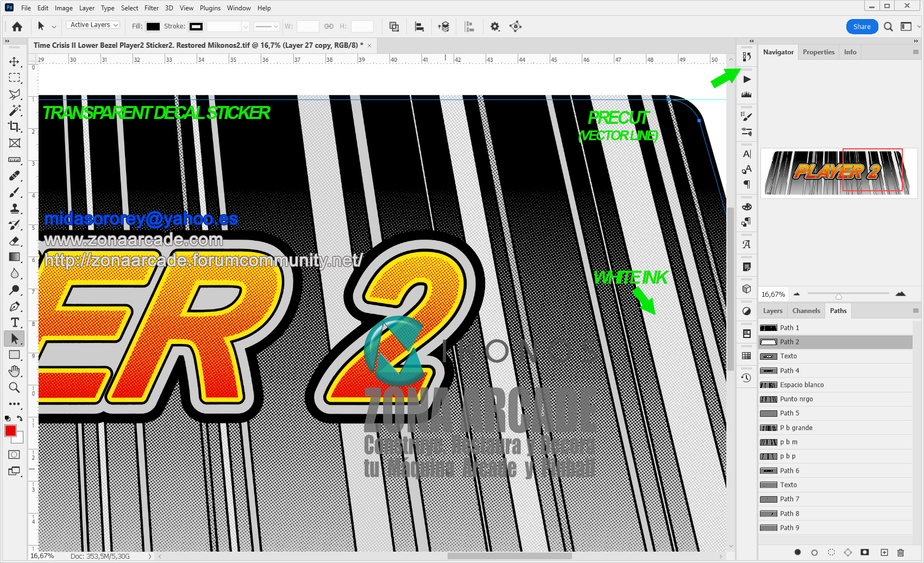
Task: Click the red foreground color swatch
Action: [x=10, y=431]
